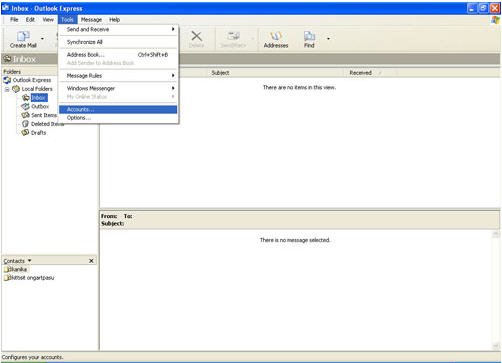Close the open Tools menu

(x=67, y=20)
